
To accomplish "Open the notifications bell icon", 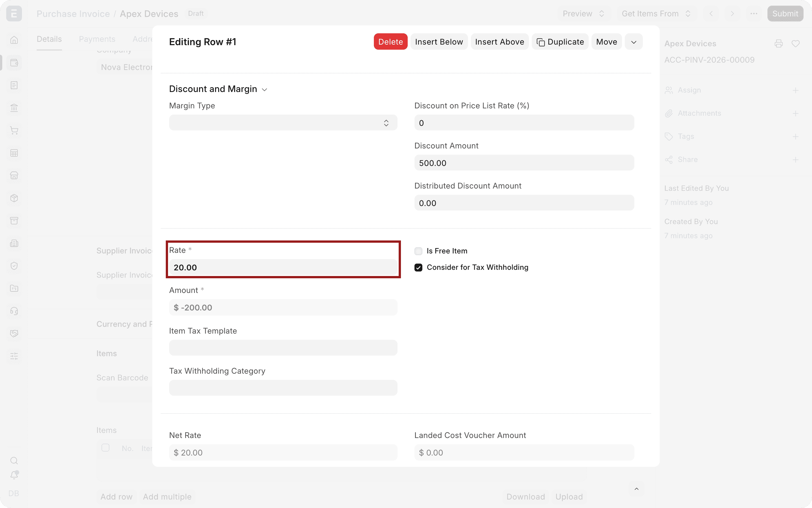I will click(x=14, y=475).
